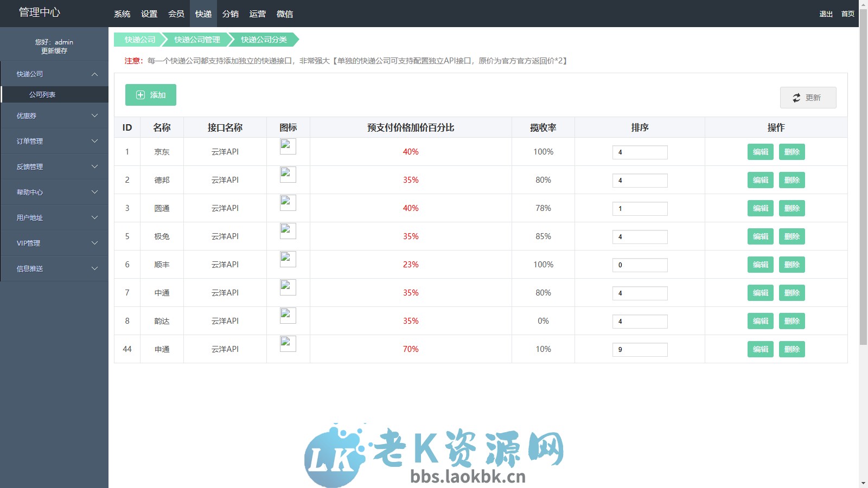The image size is (868, 488).
Task: Click the refresh icon on the 更新 button
Action: (796, 98)
